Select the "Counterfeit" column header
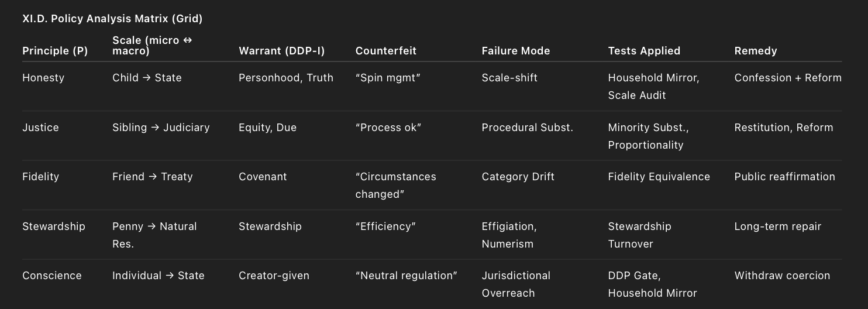Image resolution: width=868 pixels, height=309 pixels. tap(386, 51)
